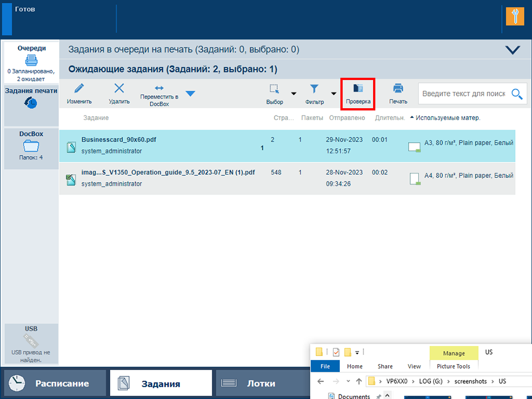Click the search field Введите текст
The width and height of the screenshot is (532, 399).
(x=463, y=94)
